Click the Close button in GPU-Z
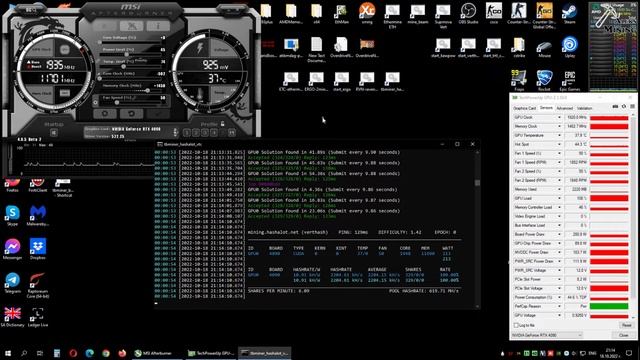The width and height of the screenshot is (640, 360). pos(624,335)
